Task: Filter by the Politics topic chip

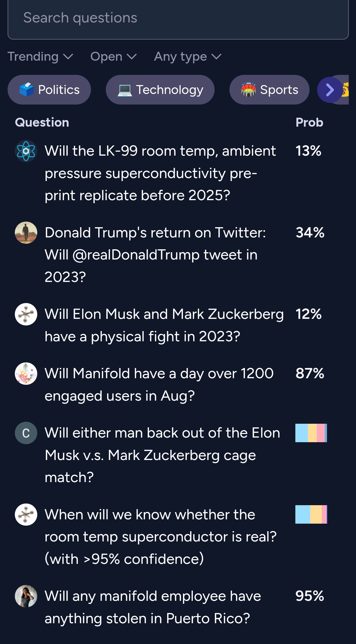Action: click(49, 90)
